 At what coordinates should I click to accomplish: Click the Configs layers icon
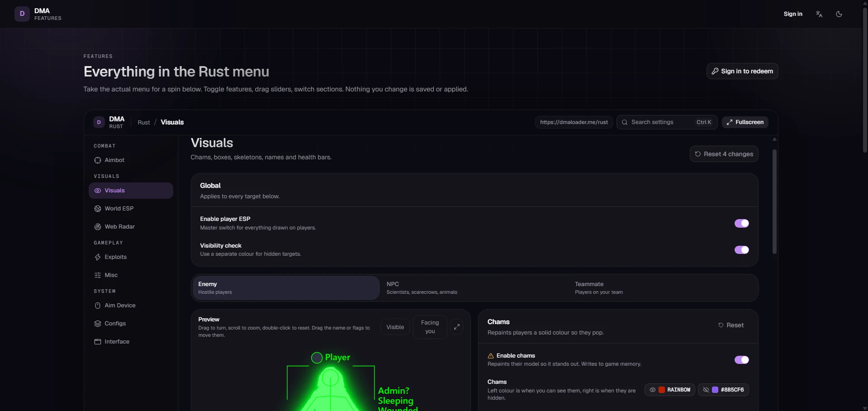point(98,324)
